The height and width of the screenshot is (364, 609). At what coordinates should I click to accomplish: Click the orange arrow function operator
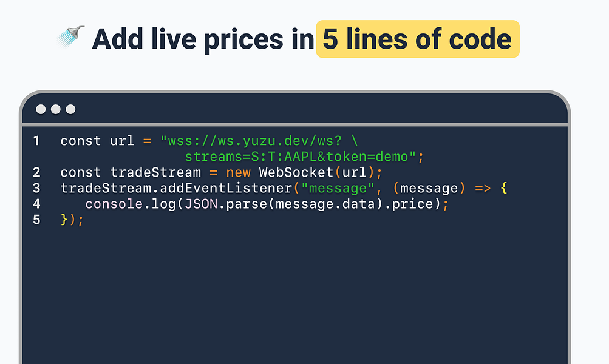[483, 189]
